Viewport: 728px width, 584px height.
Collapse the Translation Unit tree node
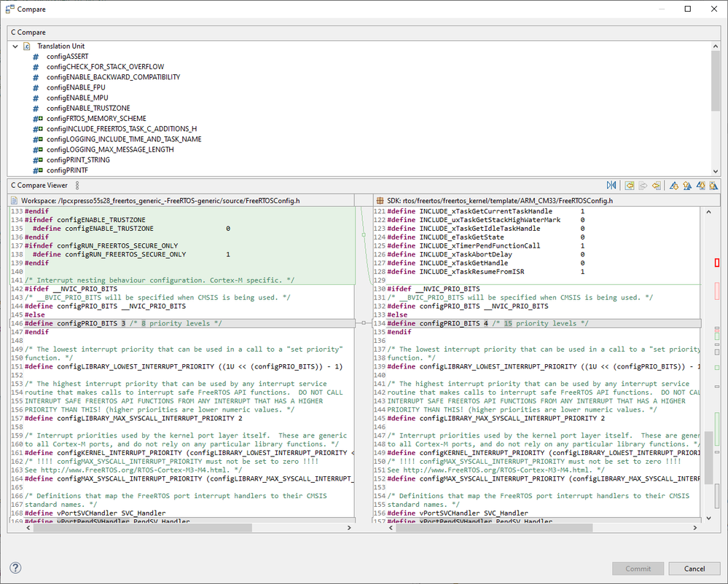(x=15, y=47)
